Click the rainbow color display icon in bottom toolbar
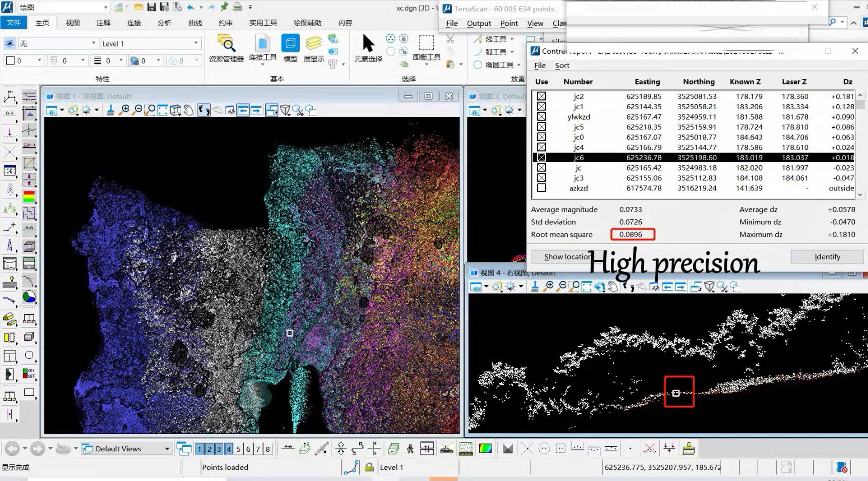This screenshot has height=481, width=868. point(485,449)
